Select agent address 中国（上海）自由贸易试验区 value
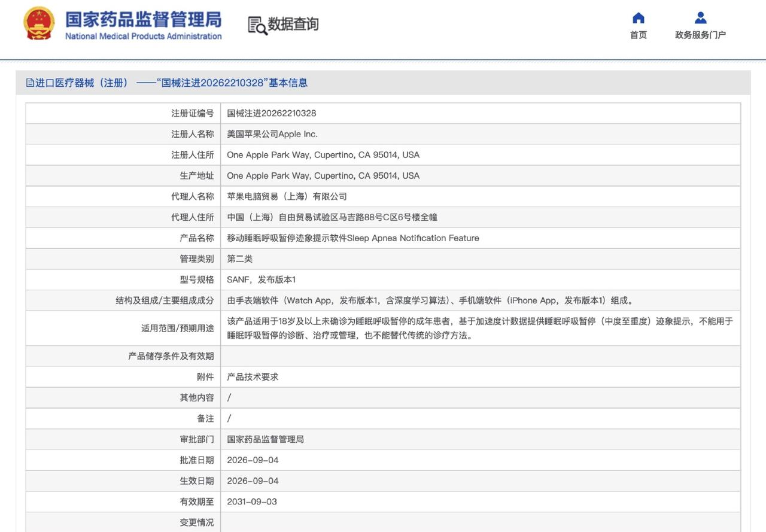Screen dimensions: 766x532 (x=332, y=217)
